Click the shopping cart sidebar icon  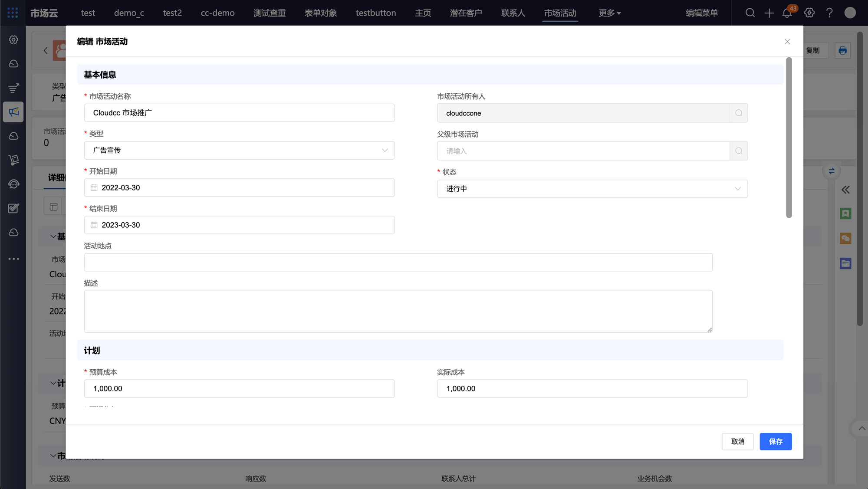coord(13,160)
